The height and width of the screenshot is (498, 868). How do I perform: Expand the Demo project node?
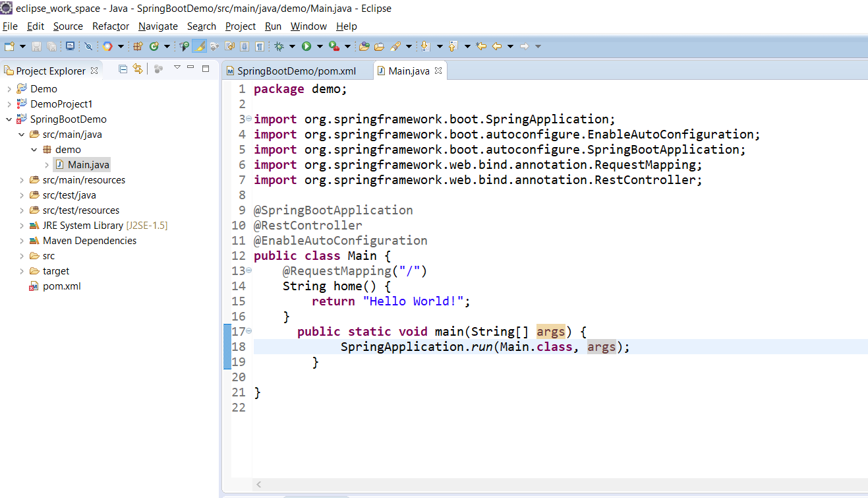[9, 89]
